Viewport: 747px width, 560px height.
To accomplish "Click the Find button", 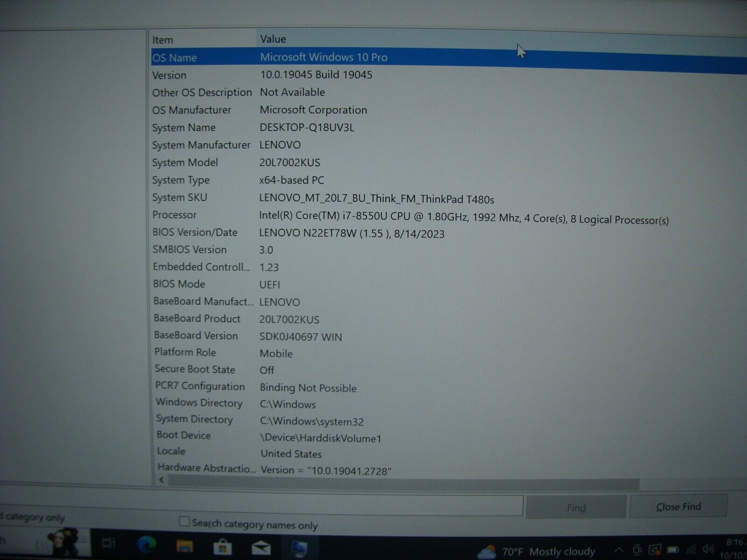I will click(x=576, y=507).
